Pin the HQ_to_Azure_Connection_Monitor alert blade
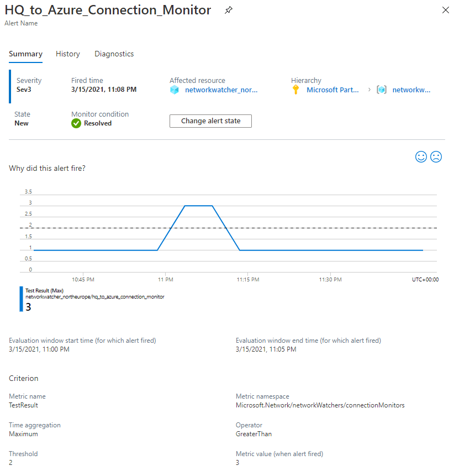Image resolution: width=454 pixels, height=476 pixels. pyautogui.click(x=228, y=11)
